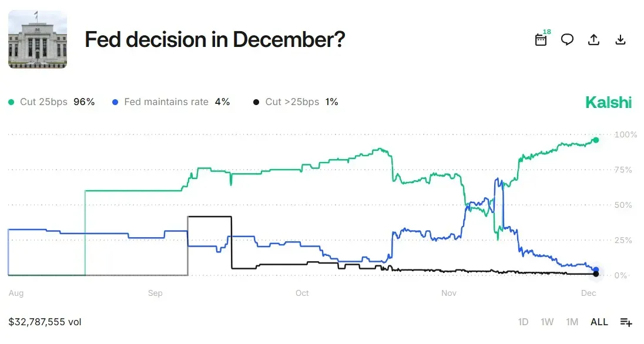Open the calendar showing December 18 event date

[x=541, y=39]
